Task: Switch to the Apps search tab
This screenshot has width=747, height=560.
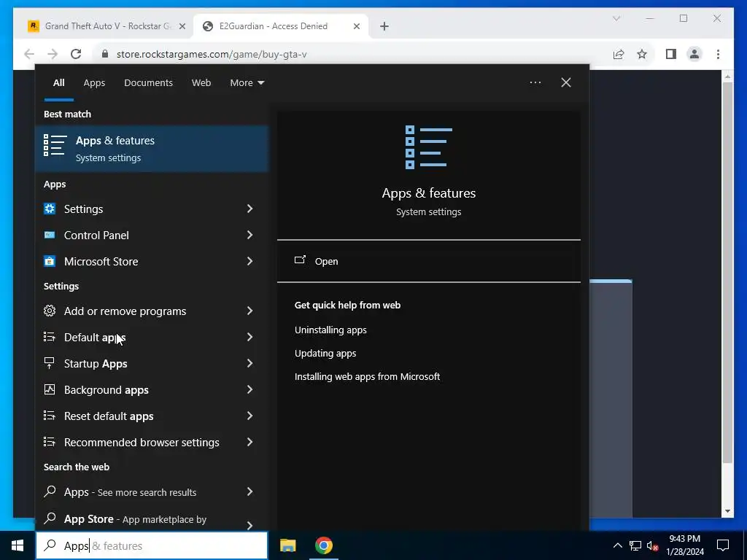Action: (x=94, y=82)
